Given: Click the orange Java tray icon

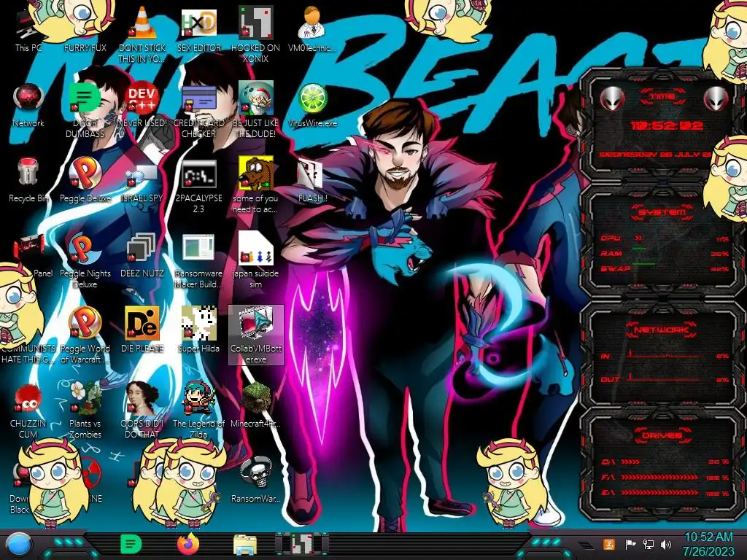Looking at the screenshot, I should click(x=609, y=544).
